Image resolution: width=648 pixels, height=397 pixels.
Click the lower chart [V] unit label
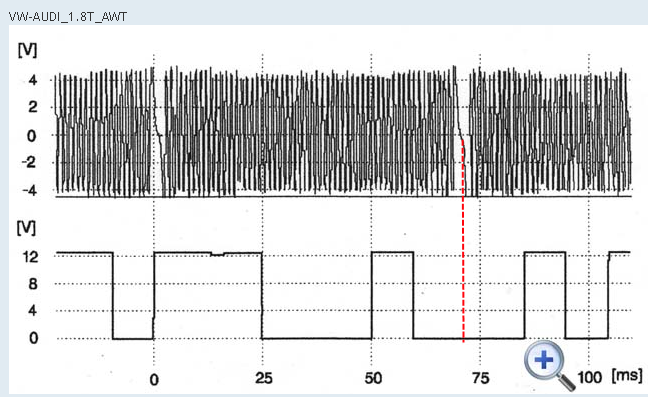click(x=26, y=228)
